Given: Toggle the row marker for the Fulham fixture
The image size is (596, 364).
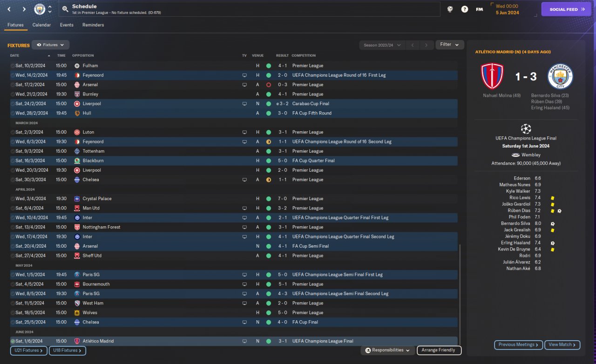Looking at the screenshot, I should click(x=13, y=66).
